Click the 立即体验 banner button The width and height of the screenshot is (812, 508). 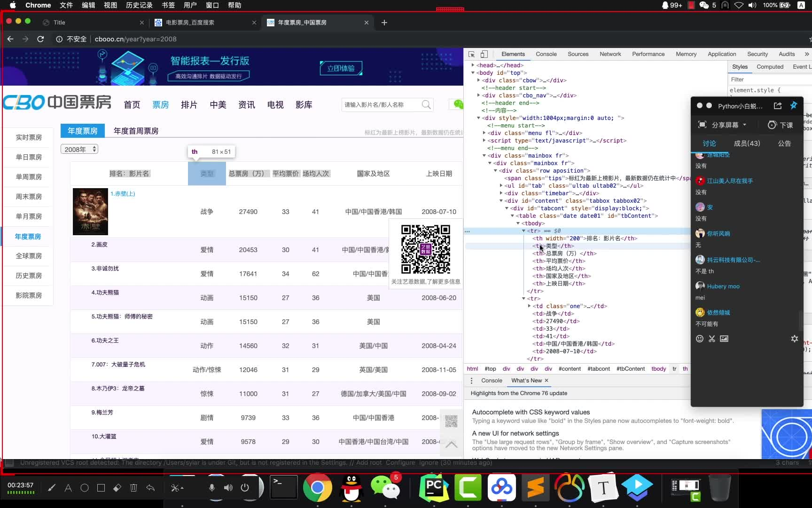(x=341, y=68)
